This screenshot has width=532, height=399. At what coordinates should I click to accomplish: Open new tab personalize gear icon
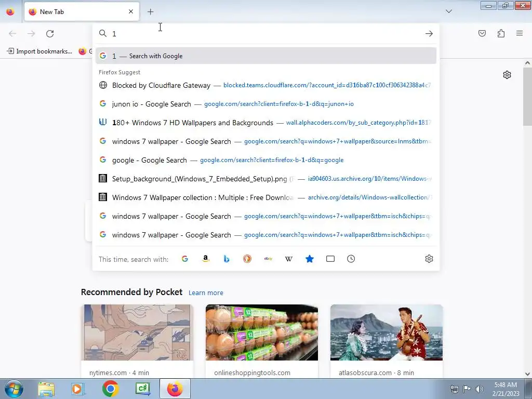tap(507, 75)
